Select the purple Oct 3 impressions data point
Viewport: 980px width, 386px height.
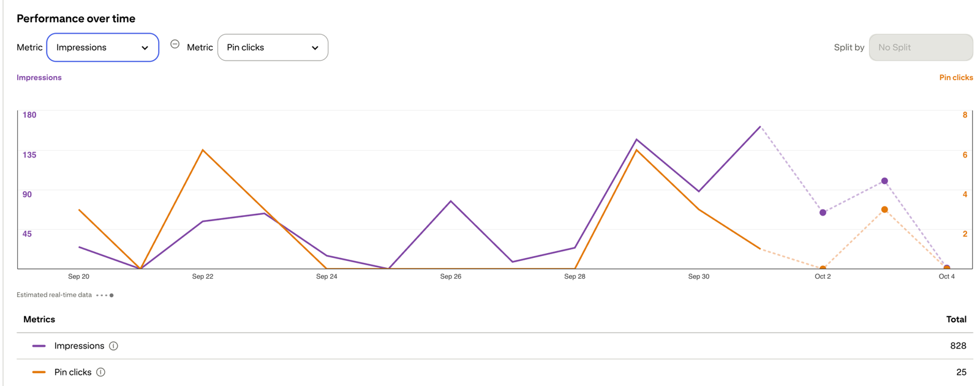click(x=884, y=181)
